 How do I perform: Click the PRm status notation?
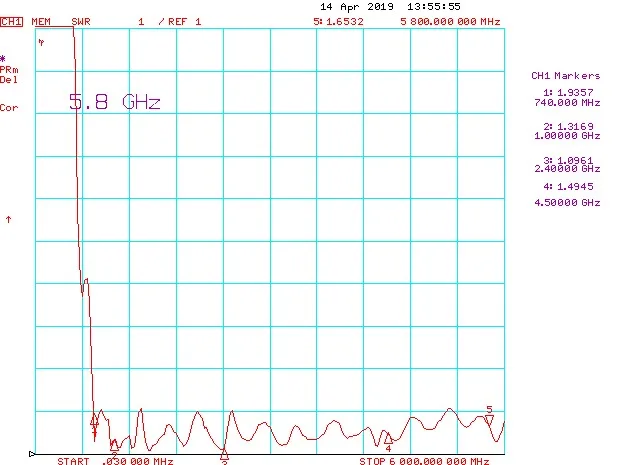[x=9, y=70]
